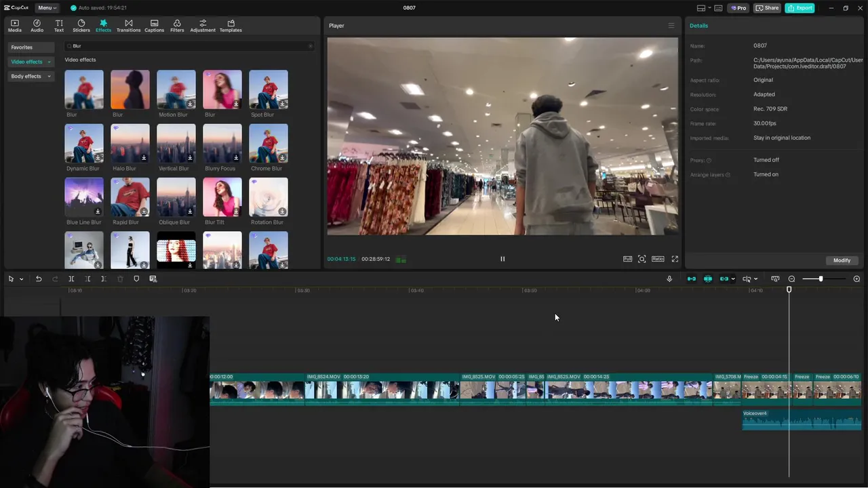Image resolution: width=868 pixels, height=488 pixels.
Task: Start voiceover recording with microphone icon
Action: pyautogui.click(x=669, y=279)
